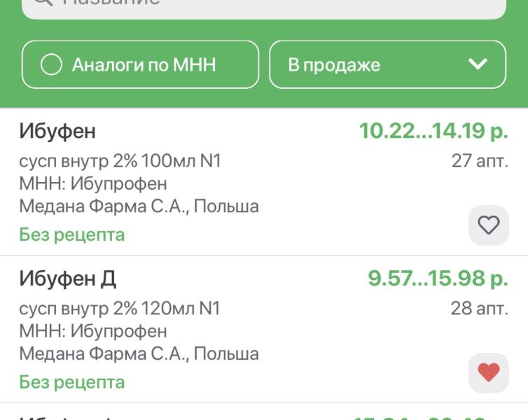This screenshot has height=420, width=528.
Task: Open the Ибуфен Д product title
Action: point(67,279)
